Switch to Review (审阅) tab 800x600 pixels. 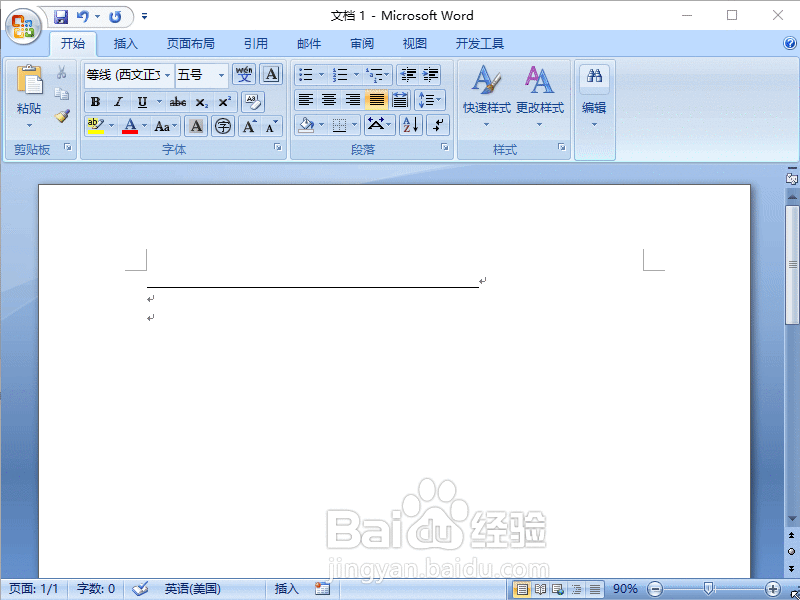pos(362,44)
